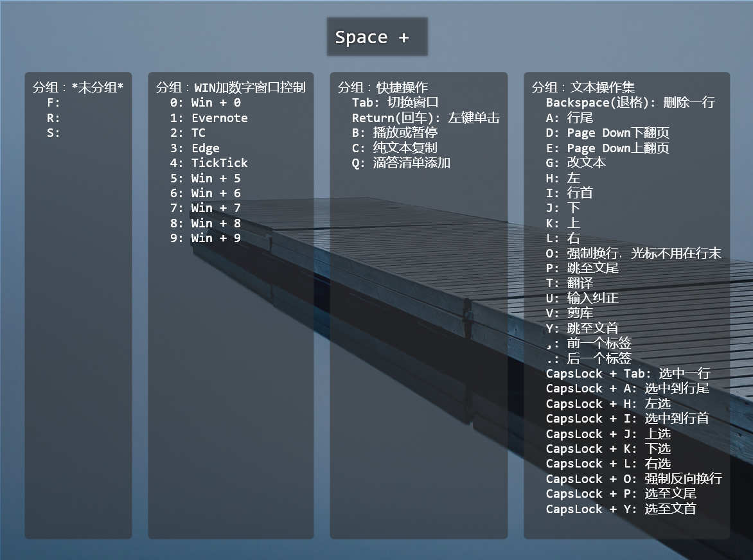Select the "分组：*未分组*" group title
Screen dimensions: 753x560
(78, 87)
